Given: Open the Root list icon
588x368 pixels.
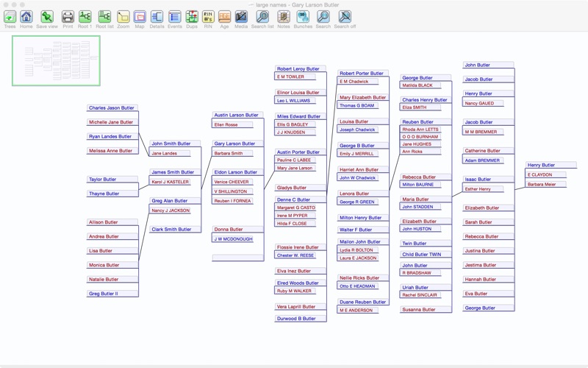Looking at the screenshot, I should click(105, 17).
